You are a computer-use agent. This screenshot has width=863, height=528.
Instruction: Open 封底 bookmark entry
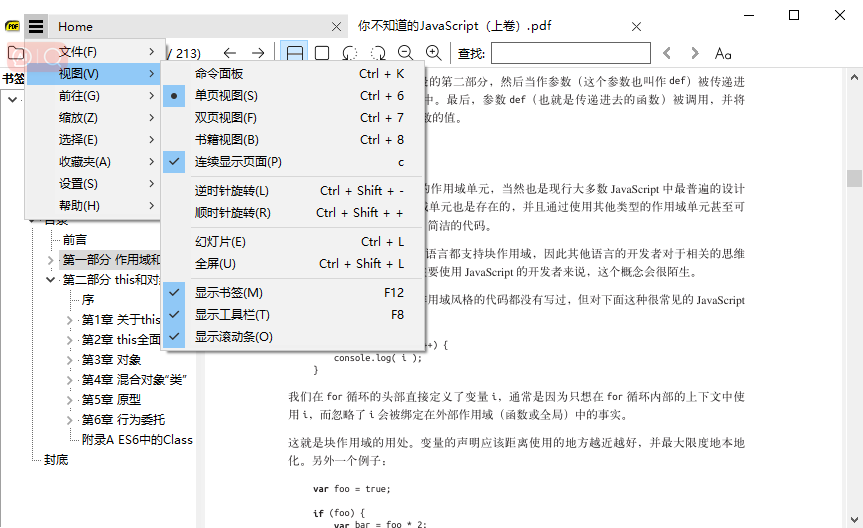(56, 460)
